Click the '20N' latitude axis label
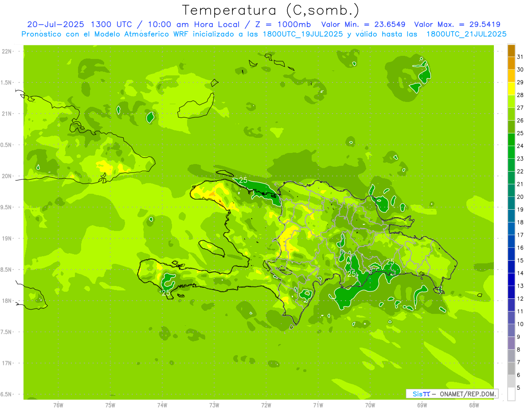The image size is (532, 411). (7, 176)
